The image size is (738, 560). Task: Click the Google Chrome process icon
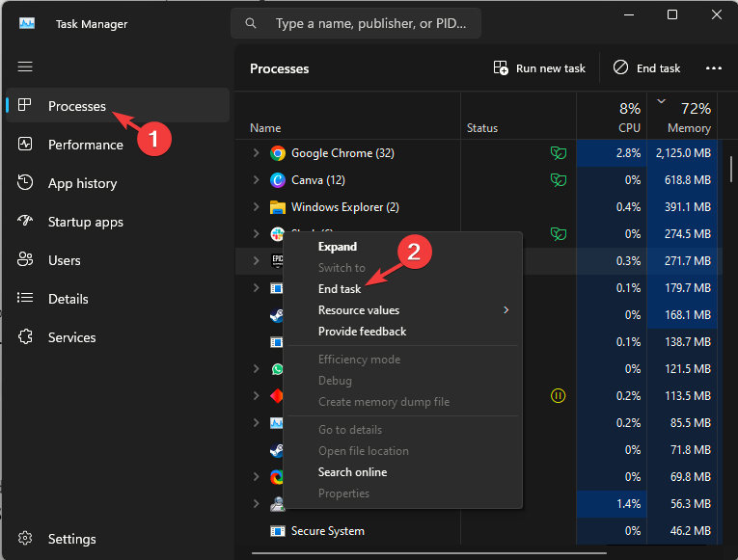[278, 153]
